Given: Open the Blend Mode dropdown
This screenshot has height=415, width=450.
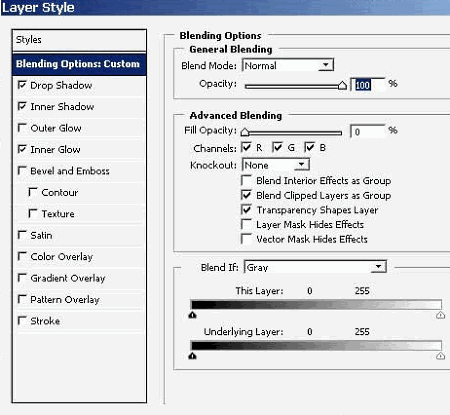Looking at the screenshot, I should [288, 65].
